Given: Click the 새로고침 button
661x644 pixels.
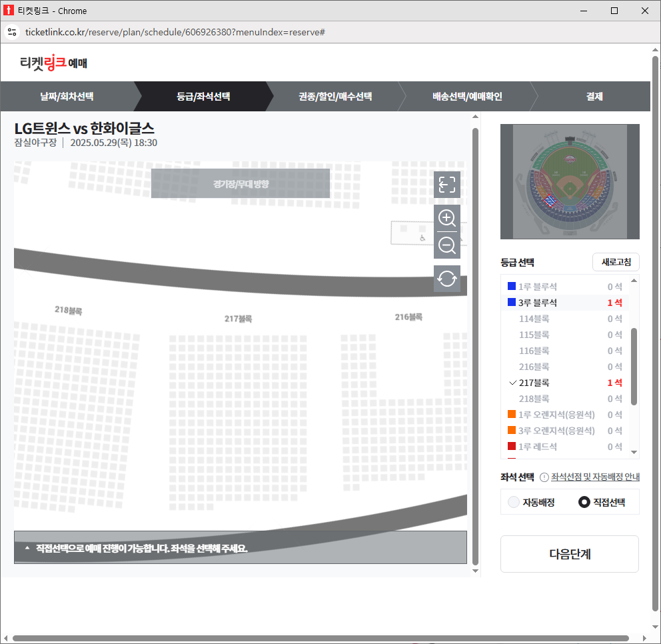Looking at the screenshot, I should [616, 262].
